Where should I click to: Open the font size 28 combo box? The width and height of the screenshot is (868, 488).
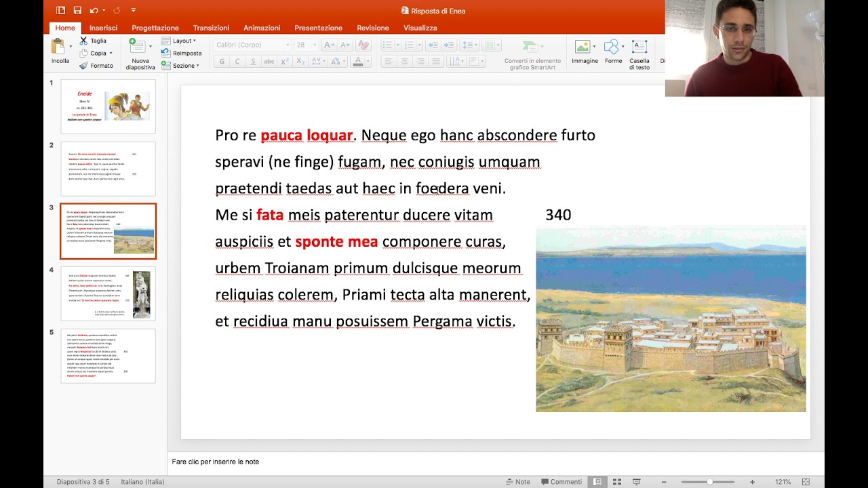[x=305, y=45]
